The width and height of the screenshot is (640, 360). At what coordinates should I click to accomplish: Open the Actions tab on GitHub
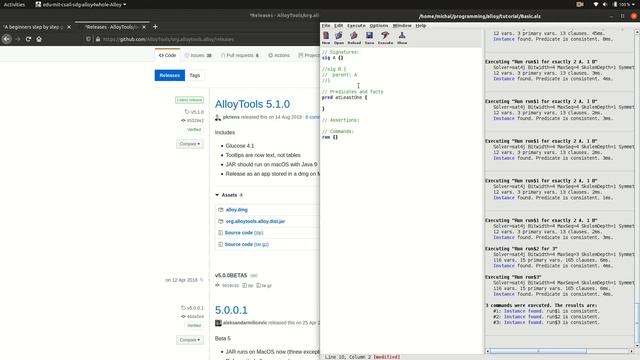279,55
